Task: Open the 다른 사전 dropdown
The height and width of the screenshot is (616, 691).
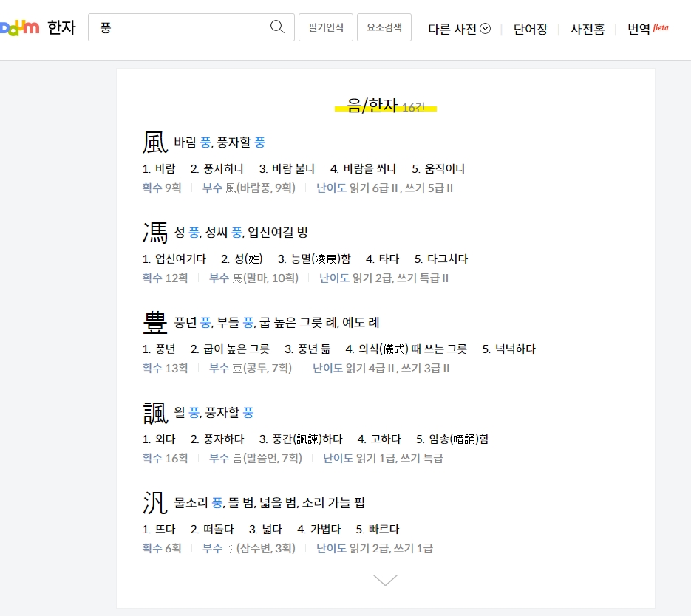Action: 457,27
